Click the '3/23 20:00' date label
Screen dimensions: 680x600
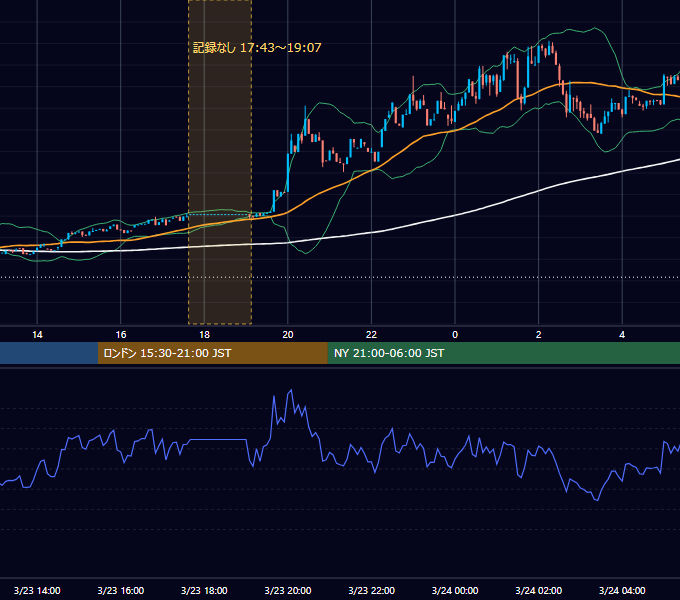(288, 590)
